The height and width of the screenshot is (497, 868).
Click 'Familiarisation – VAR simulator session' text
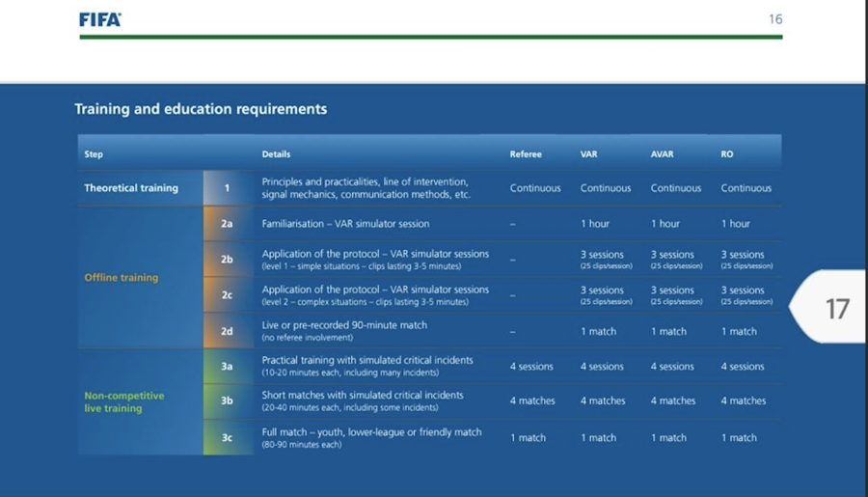[345, 224]
